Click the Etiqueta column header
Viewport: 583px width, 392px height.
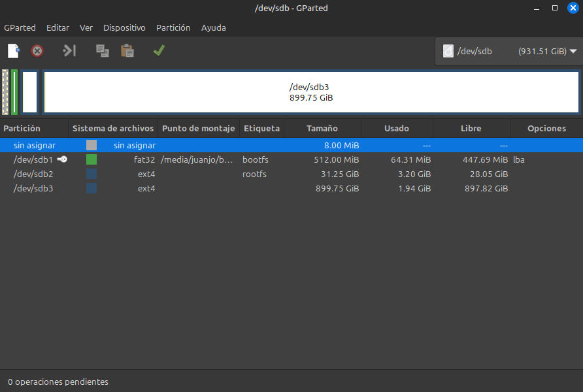261,128
